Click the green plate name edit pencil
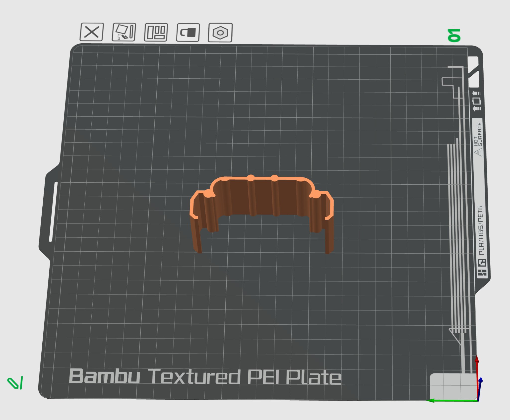The width and height of the screenshot is (510, 420). click(x=15, y=383)
